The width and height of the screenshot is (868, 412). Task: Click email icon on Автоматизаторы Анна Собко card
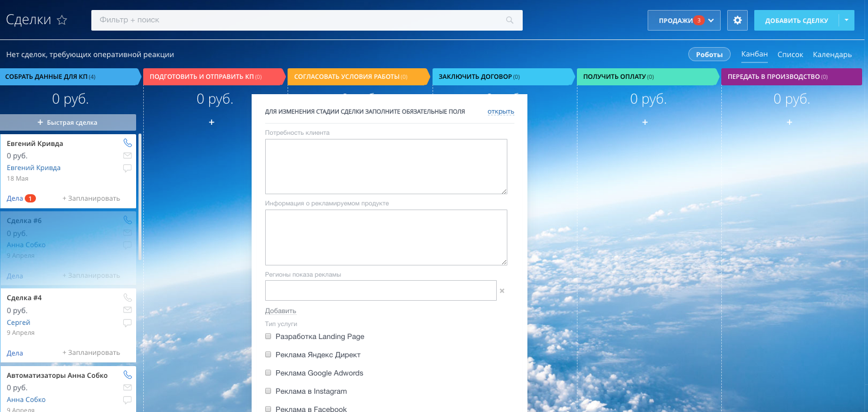pyautogui.click(x=127, y=387)
